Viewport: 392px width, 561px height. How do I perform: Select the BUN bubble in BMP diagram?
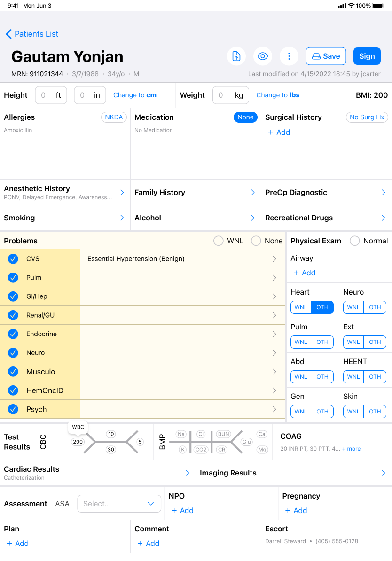(223, 434)
